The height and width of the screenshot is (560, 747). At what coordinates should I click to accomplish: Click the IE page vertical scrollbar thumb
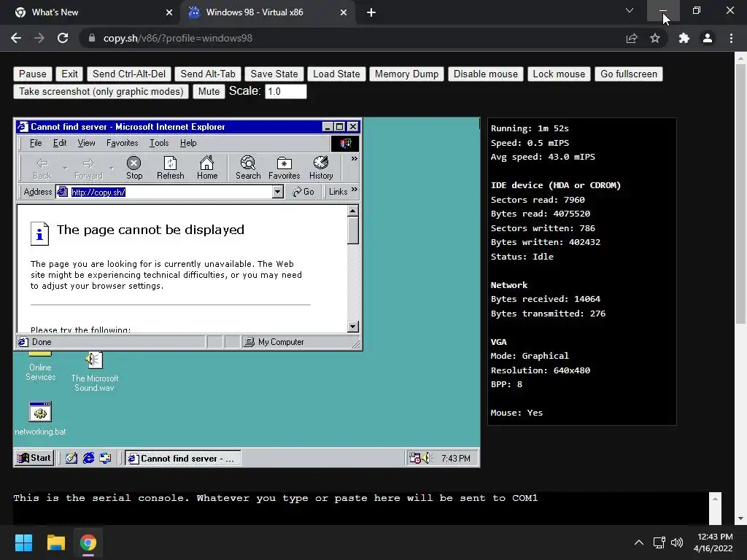pos(352,230)
